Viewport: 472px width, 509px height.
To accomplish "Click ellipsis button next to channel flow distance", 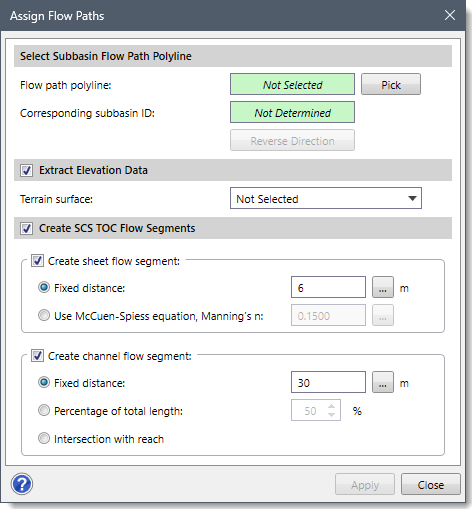I will (383, 382).
